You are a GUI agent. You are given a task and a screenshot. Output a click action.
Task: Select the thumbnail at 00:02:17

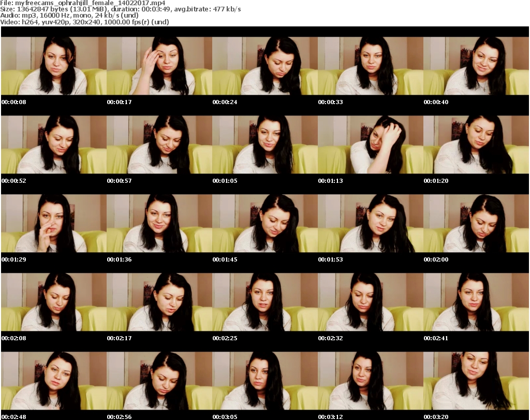tap(159, 302)
